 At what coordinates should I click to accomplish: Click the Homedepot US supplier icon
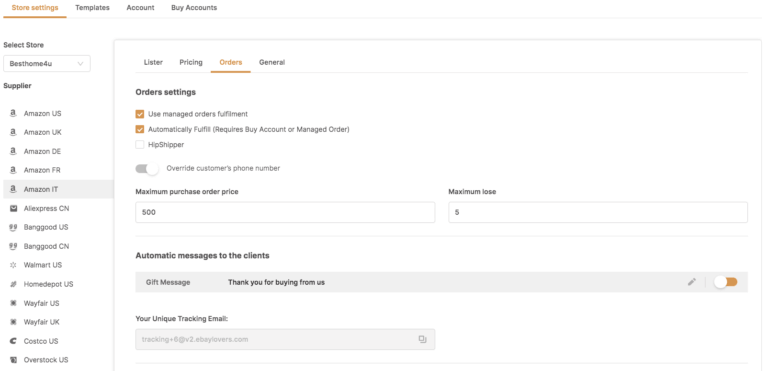tap(13, 284)
